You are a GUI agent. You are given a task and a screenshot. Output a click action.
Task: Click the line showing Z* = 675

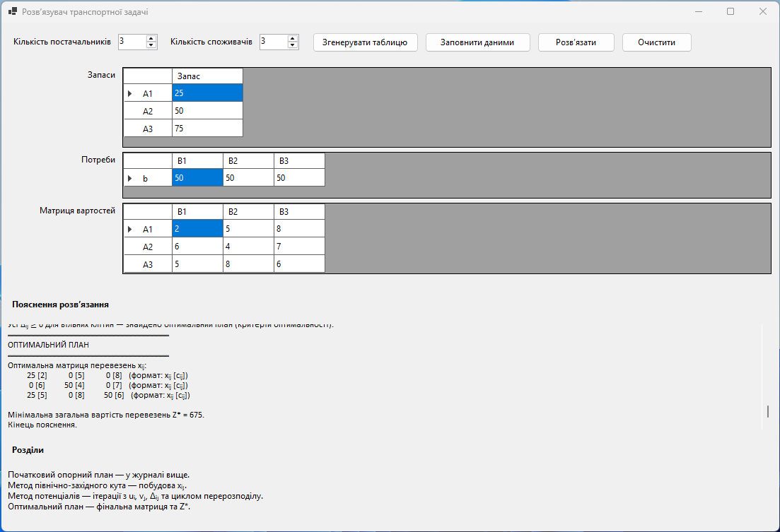point(106,415)
